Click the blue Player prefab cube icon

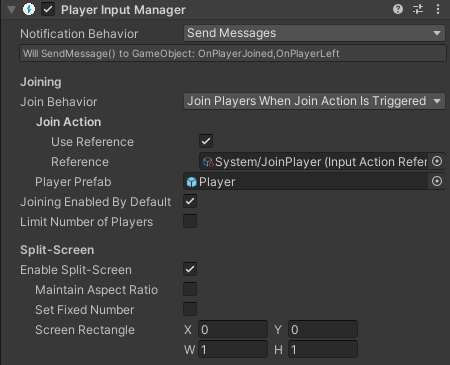click(191, 182)
